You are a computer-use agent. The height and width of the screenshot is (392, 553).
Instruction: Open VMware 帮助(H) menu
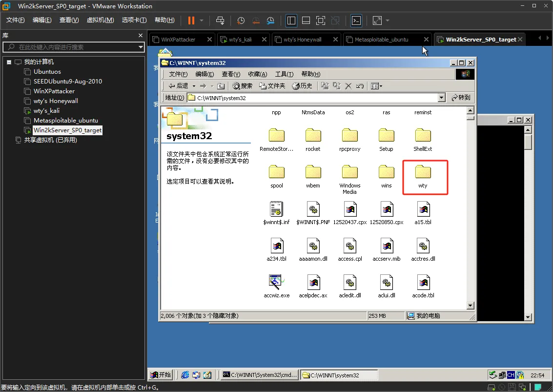(x=164, y=20)
